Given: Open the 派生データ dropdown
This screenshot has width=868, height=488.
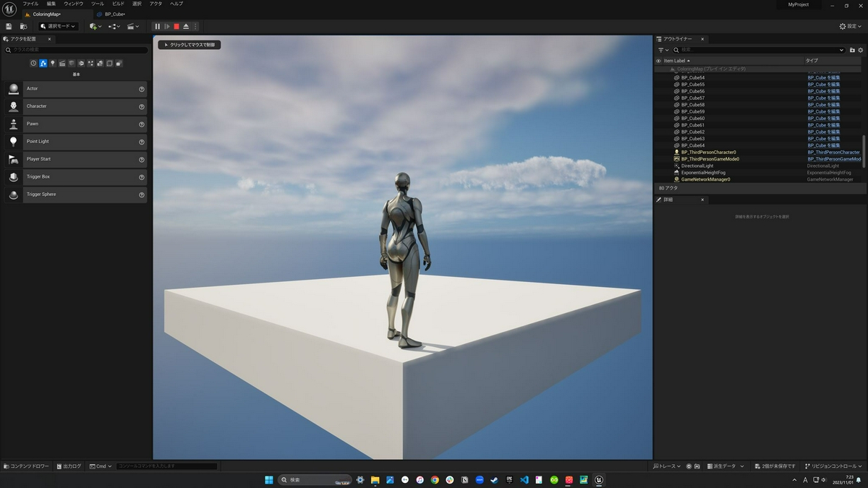Looking at the screenshot, I should 726,466.
